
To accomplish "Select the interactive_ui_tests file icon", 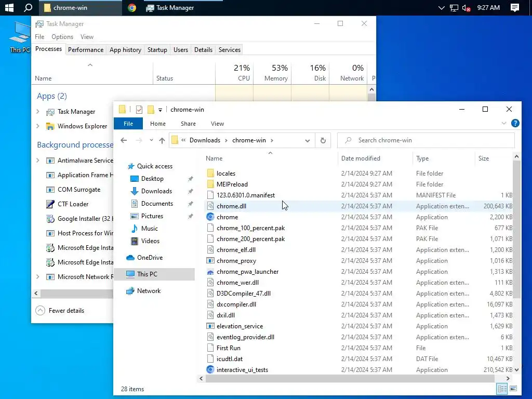I will click(210, 369).
